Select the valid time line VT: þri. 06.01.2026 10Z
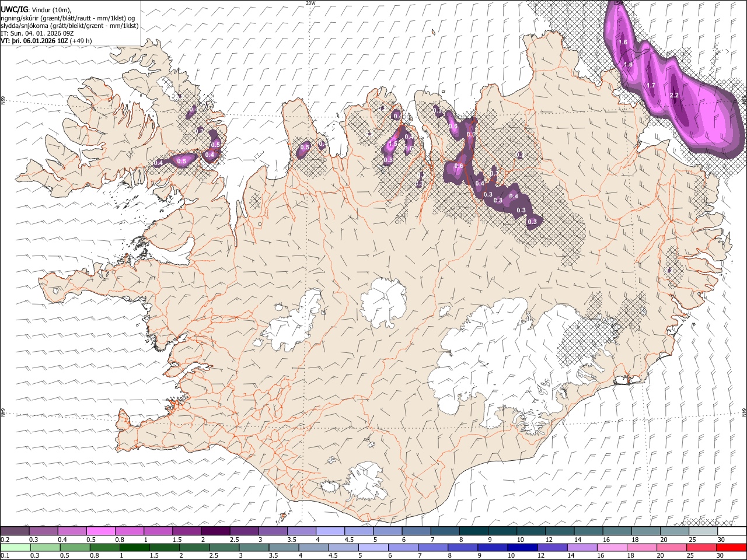 pyautogui.click(x=46, y=41)
